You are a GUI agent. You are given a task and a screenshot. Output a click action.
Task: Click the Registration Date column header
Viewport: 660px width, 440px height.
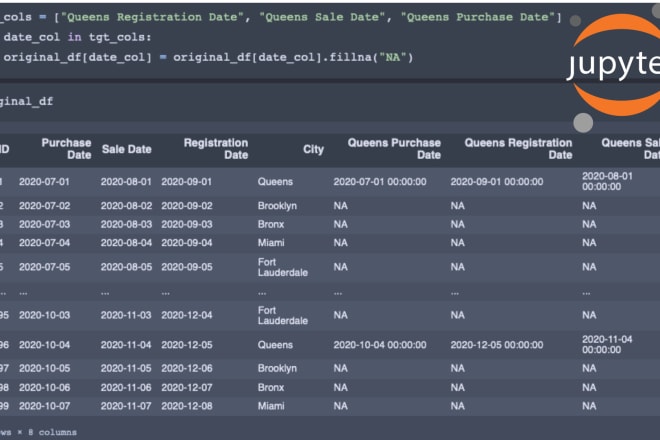pyautogui.click(x=216, y=149)
